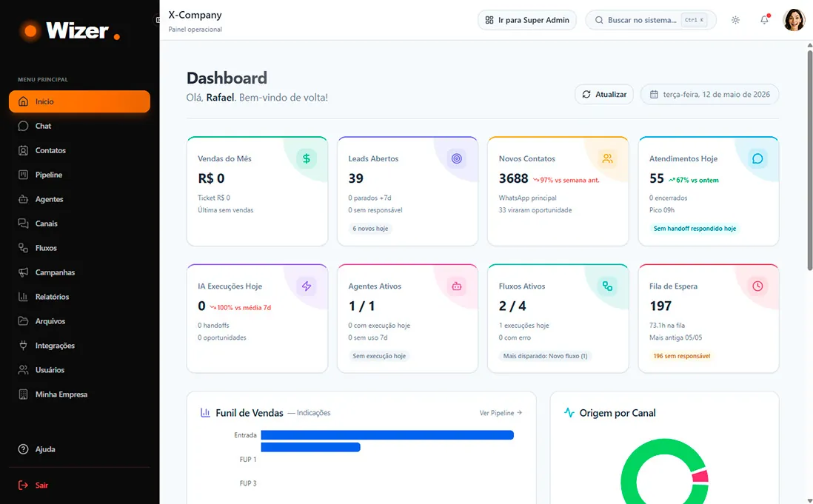Open the Pipeline section
Screen dimensions: 813x504
pyautogui.click(x=79, y=175)
